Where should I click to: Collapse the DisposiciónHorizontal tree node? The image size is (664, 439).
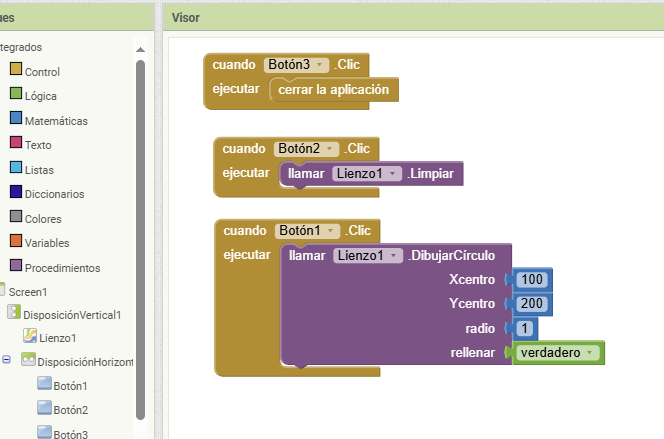point(6,360)
